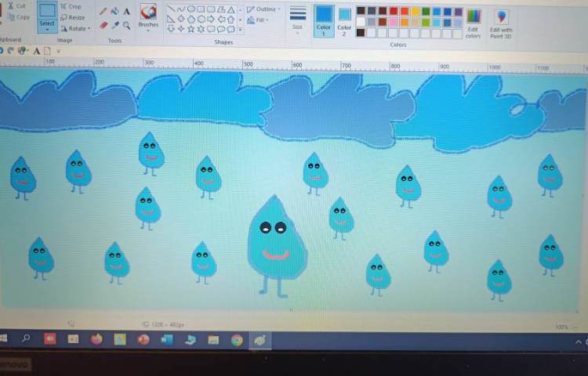
Task: Click the Crop tool
Action: tap(71, 6)
